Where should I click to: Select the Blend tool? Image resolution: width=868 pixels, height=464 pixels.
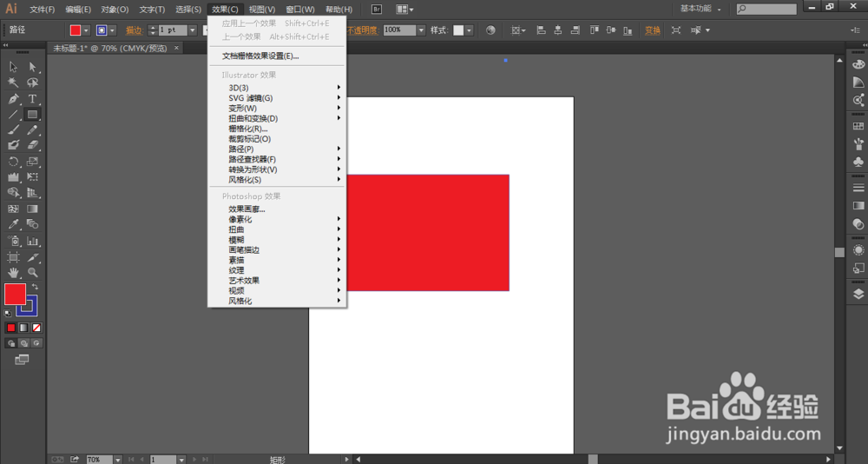click(33, 224)
